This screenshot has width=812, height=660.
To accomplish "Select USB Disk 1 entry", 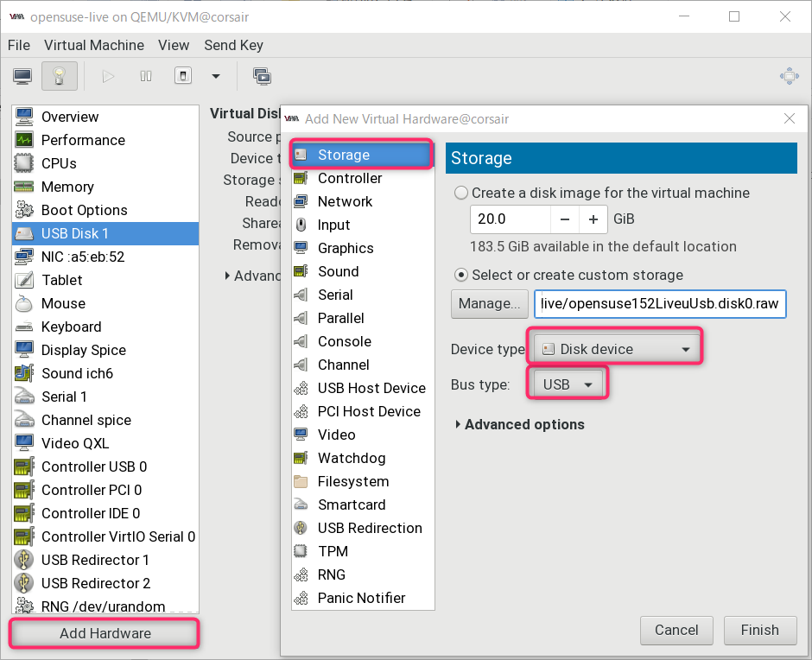I will [105, 233].
